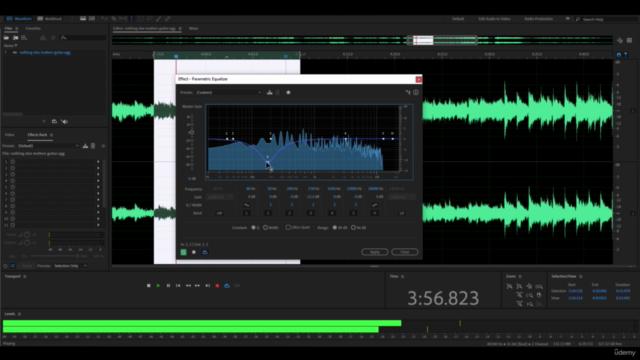Open channel map editor icon in EQ dialog
Image resolution: width=640 pixels, height=360 pixels.
407,93
